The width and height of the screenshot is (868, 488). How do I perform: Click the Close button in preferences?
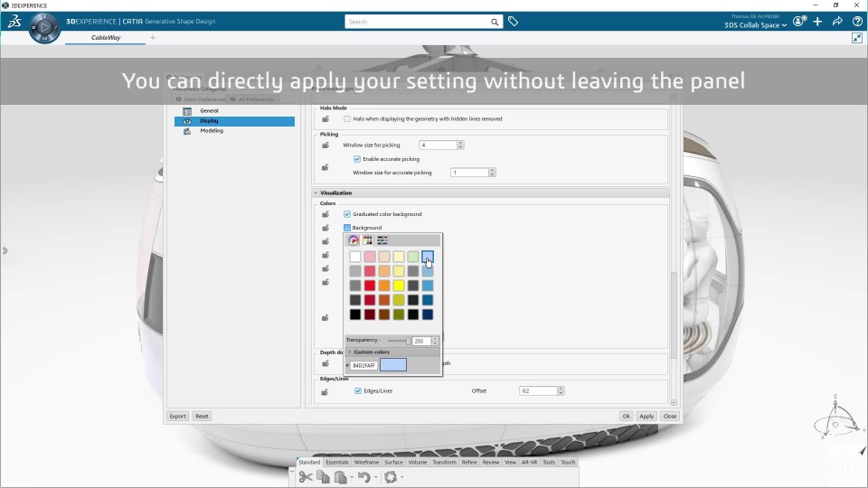click(670, 416)
